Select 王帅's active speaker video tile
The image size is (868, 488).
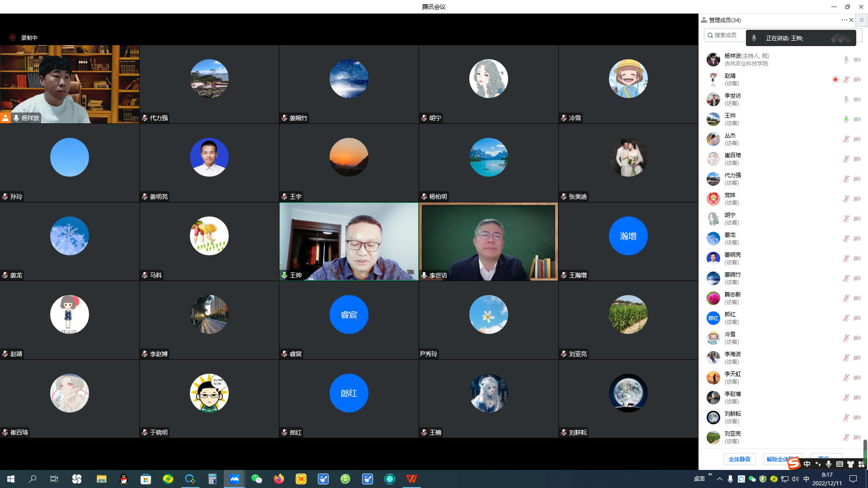tap(349, 241)
